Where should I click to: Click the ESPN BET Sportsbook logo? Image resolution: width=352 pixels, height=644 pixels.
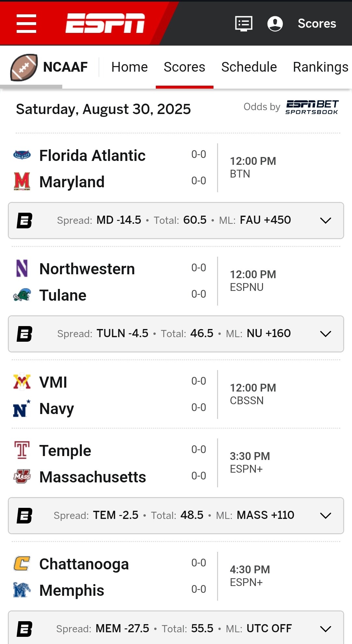[312, 107]
